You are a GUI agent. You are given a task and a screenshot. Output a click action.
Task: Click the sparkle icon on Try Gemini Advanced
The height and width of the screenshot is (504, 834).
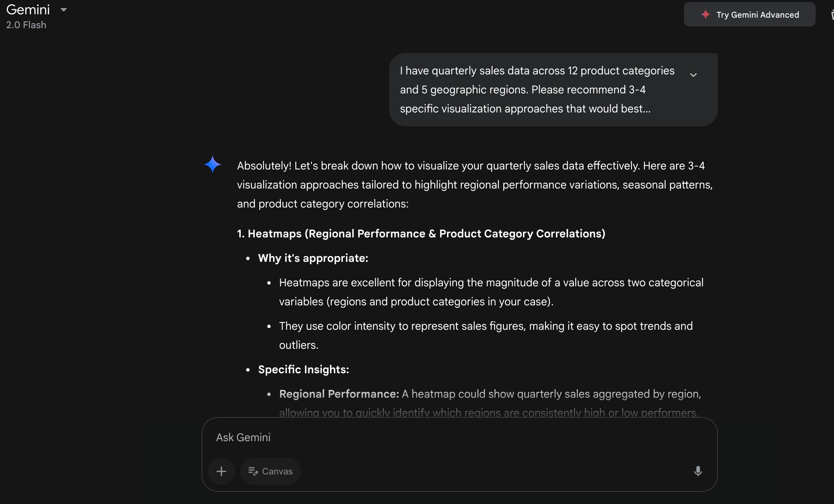tap(706, 15)
